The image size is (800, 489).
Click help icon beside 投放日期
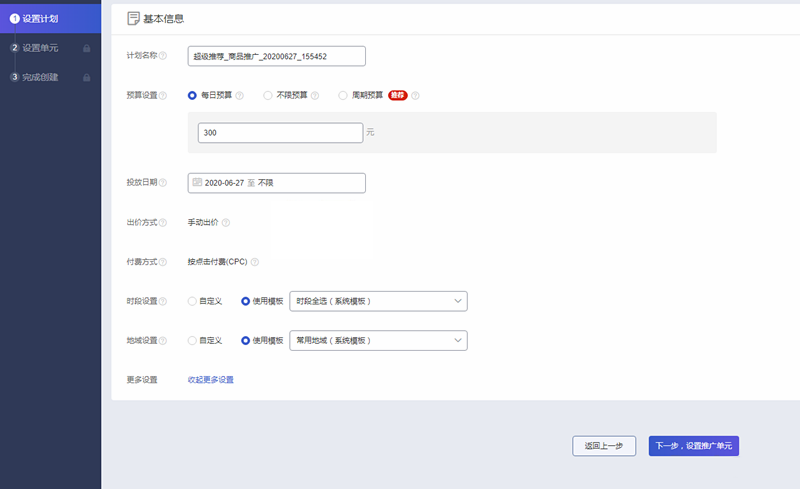click(163, 183)
